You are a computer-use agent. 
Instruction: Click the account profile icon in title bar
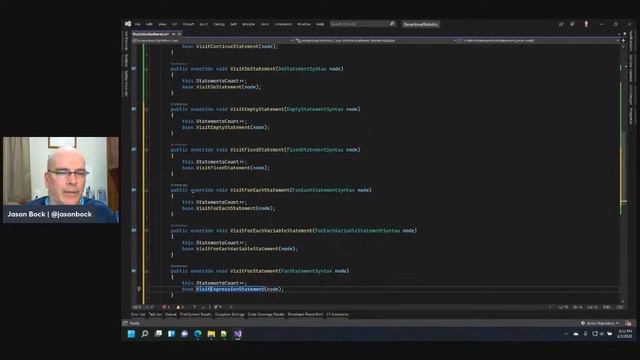pyautogui.click(x=586, y=24)
